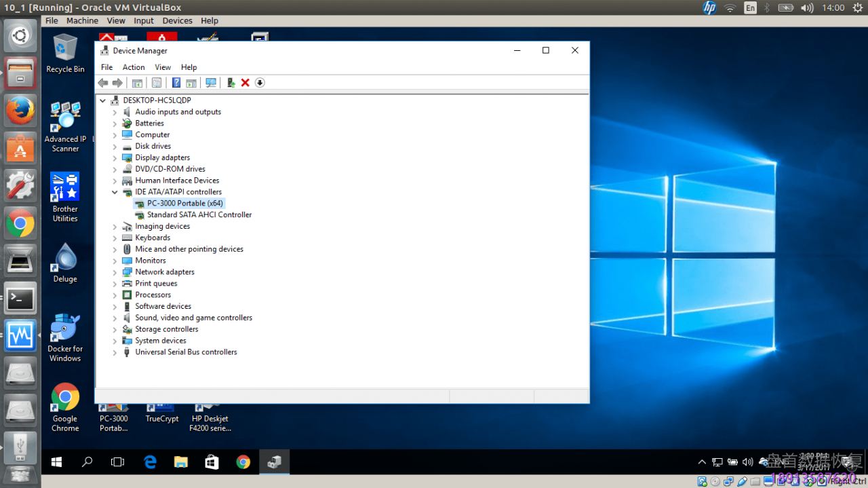Screen dimensions: 868x488
Task: Click the Disable device down-arrow icon
Action: (260, 83)
